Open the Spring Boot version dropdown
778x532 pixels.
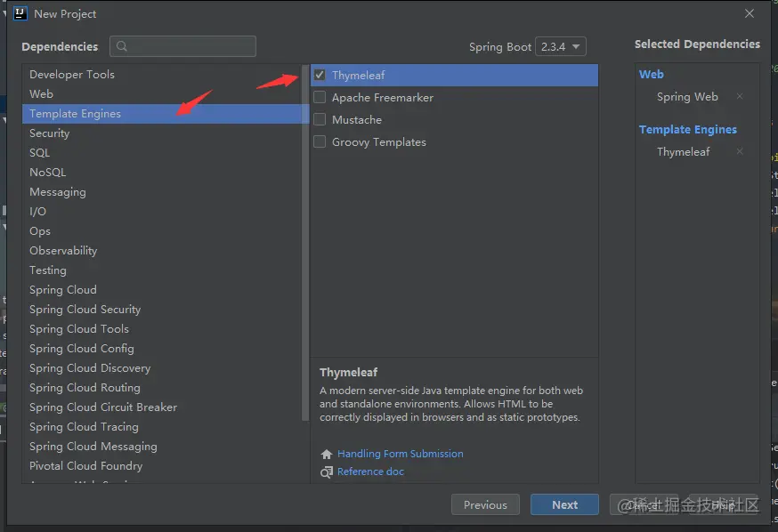coord(561,46)
